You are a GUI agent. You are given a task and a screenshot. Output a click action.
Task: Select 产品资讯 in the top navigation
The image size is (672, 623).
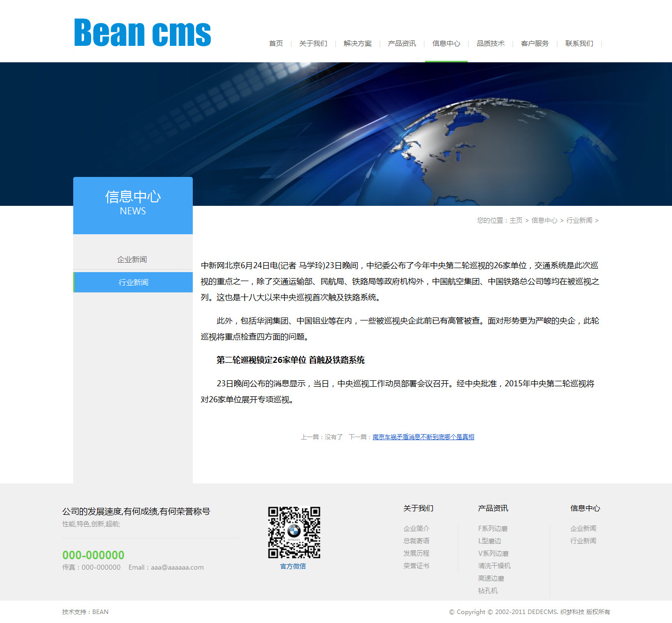click(402, 44)
